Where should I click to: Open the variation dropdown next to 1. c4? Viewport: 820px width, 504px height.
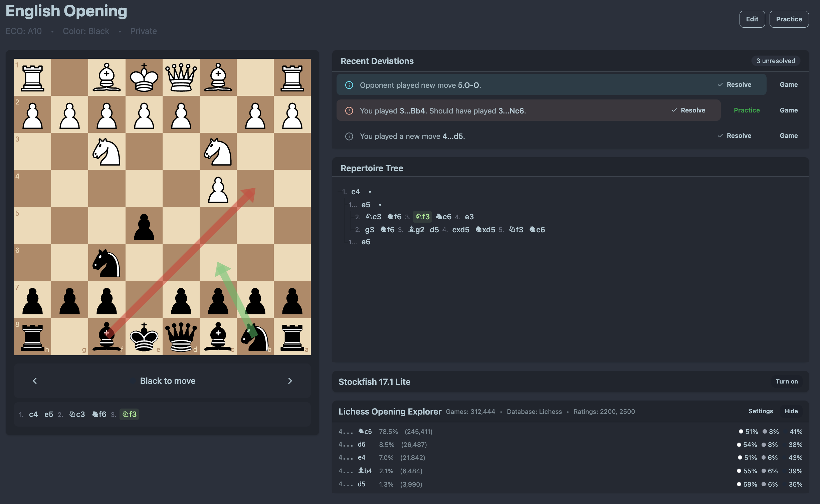[370, 192]
